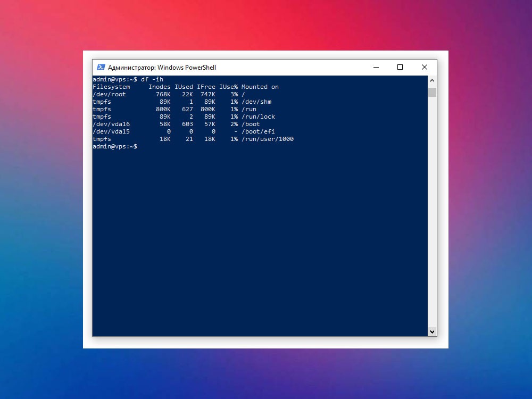
Task: Close the Windows PowerShell window
Action: pyautogui.click(x=425, y=67)
